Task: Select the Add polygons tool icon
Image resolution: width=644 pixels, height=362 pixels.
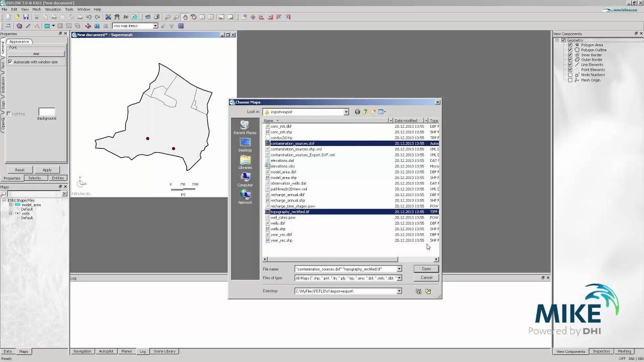Action: (x=19, y=26)
